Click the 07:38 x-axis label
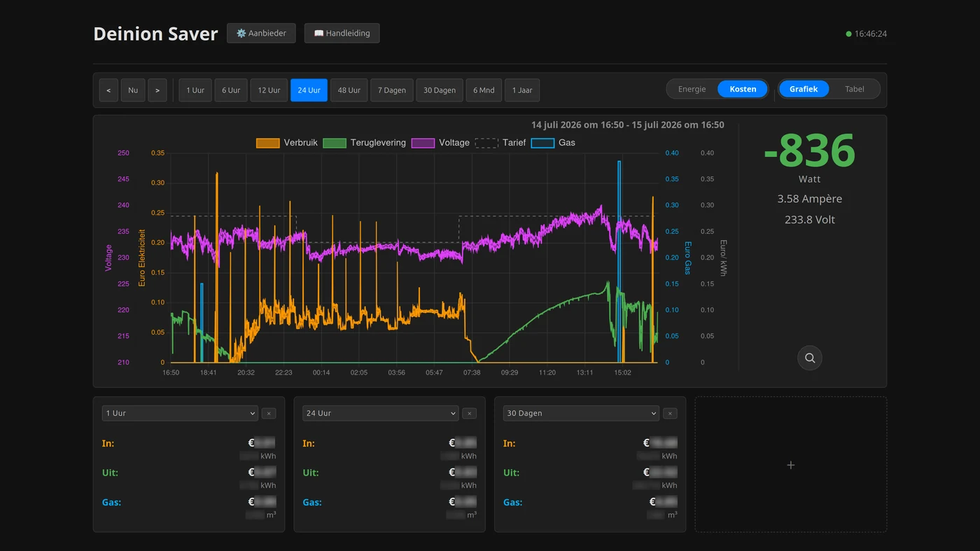 472,372
